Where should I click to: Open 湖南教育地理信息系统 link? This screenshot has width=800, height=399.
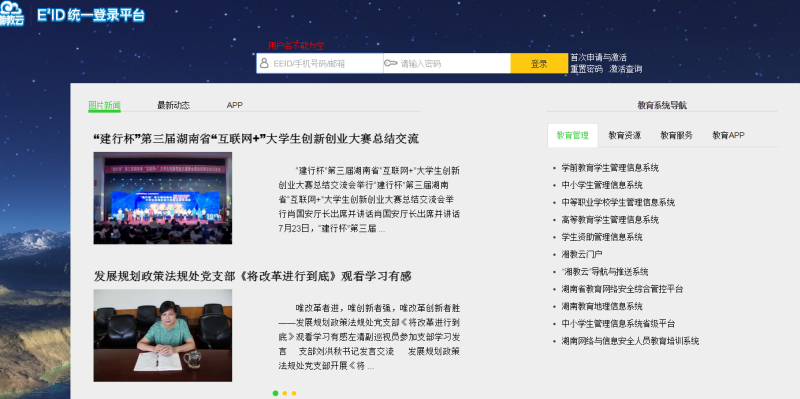pos(602,307)
